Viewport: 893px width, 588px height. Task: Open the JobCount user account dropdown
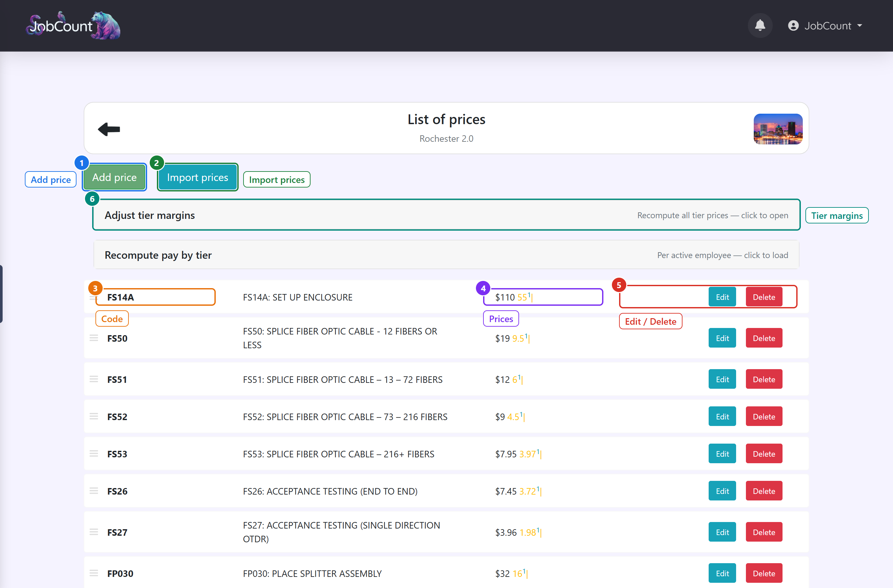click(825, 25)
